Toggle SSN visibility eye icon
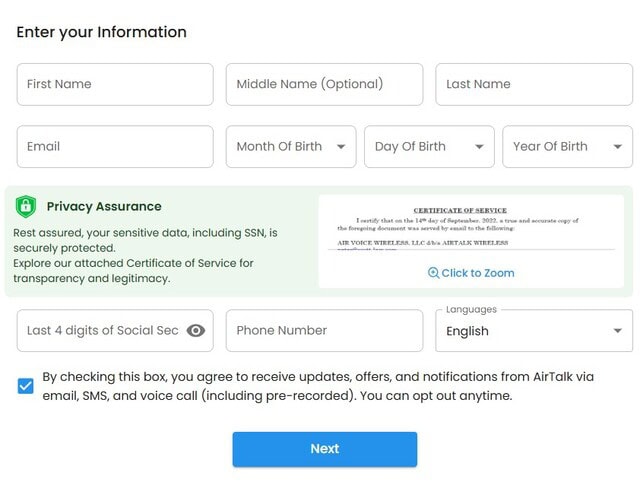Image resolution: width=640 pixels, height=482 pixels. [x=196, y=331]
